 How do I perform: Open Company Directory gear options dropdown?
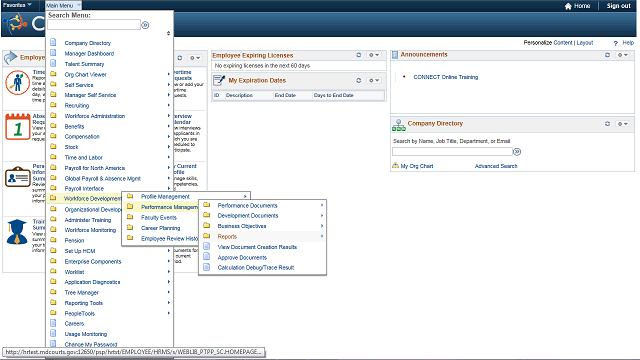[x=622, y=124]
